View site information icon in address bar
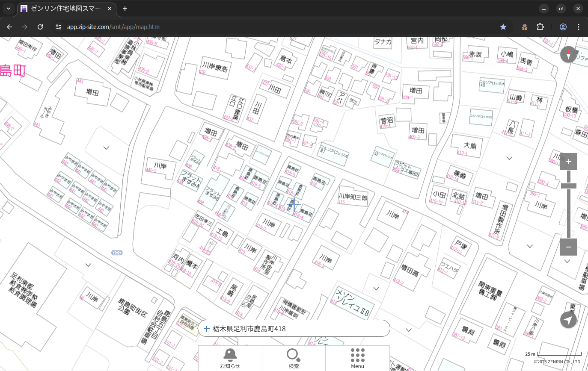Screen dimensions: 588x371 point(59,27)
